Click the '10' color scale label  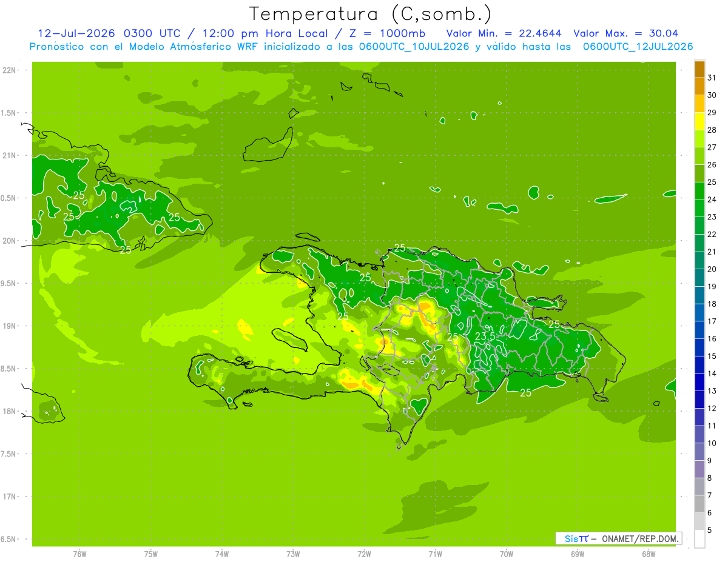(712, 443)
